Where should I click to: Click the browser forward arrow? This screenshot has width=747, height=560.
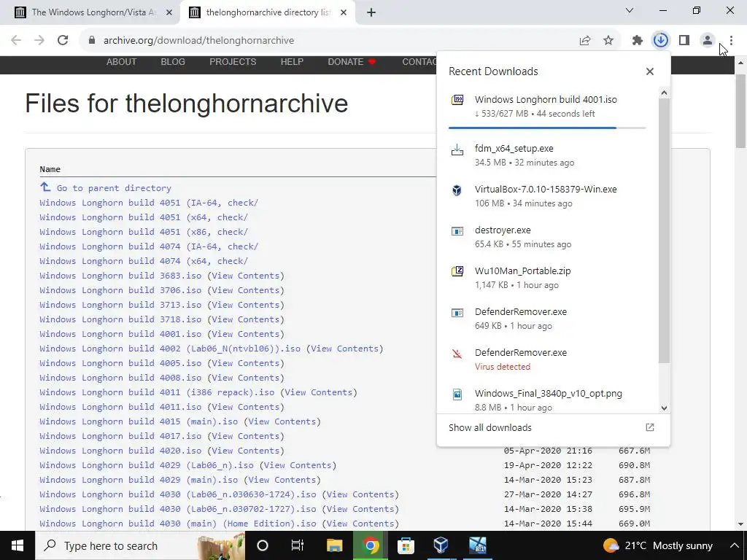tap(39, 41)
